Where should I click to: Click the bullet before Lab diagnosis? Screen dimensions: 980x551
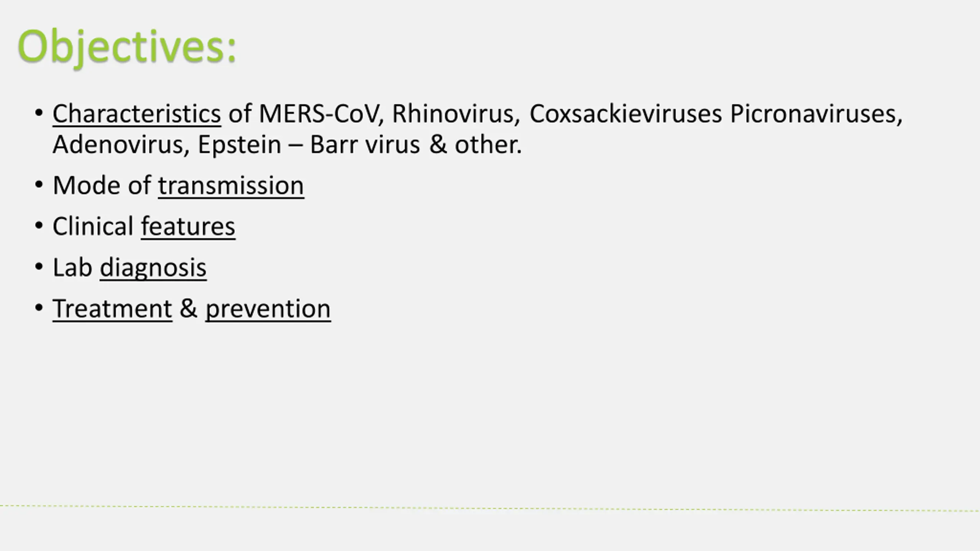point(39,267)
